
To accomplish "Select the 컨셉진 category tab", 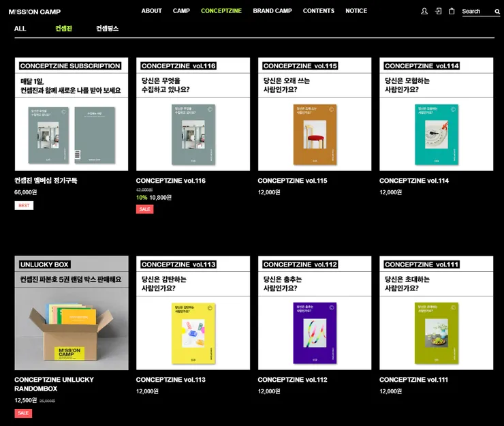I will pyautogui.click(x=63, y=29).
